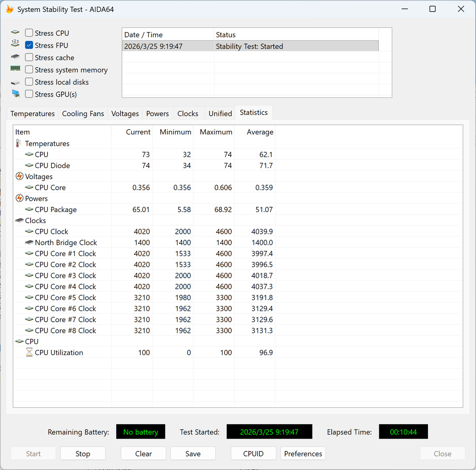Click the hourglass icon for CPU Utilization
The width and height of the screenshot is (476, 470).
tap(29, 352)
